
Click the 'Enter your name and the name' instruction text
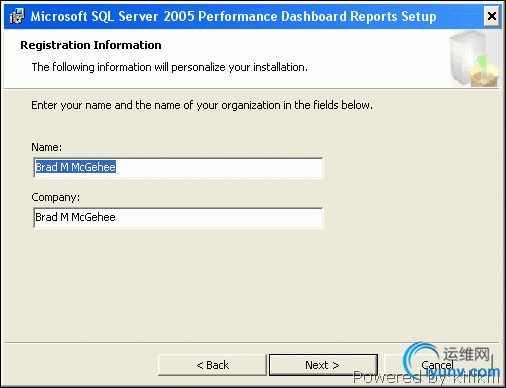point(202,105)
